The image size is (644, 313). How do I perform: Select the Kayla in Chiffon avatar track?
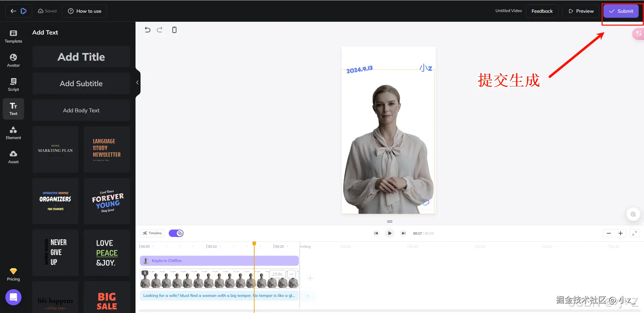point(219,261)
